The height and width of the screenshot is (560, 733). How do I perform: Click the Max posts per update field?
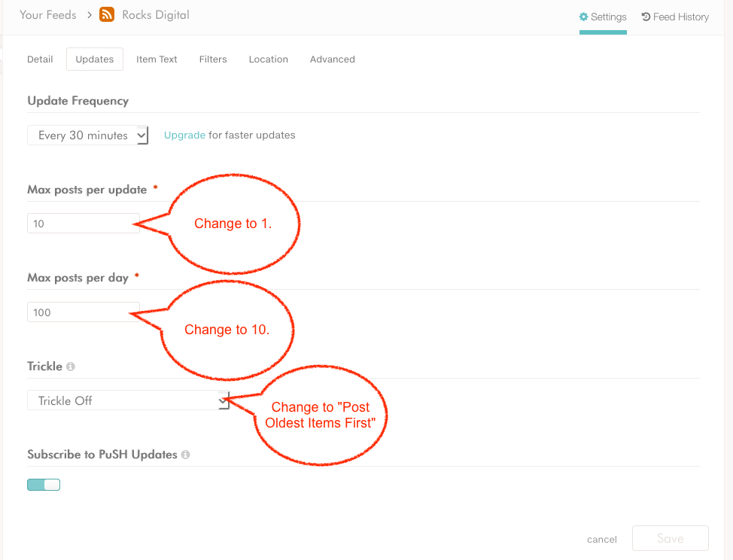pos(84,224)
